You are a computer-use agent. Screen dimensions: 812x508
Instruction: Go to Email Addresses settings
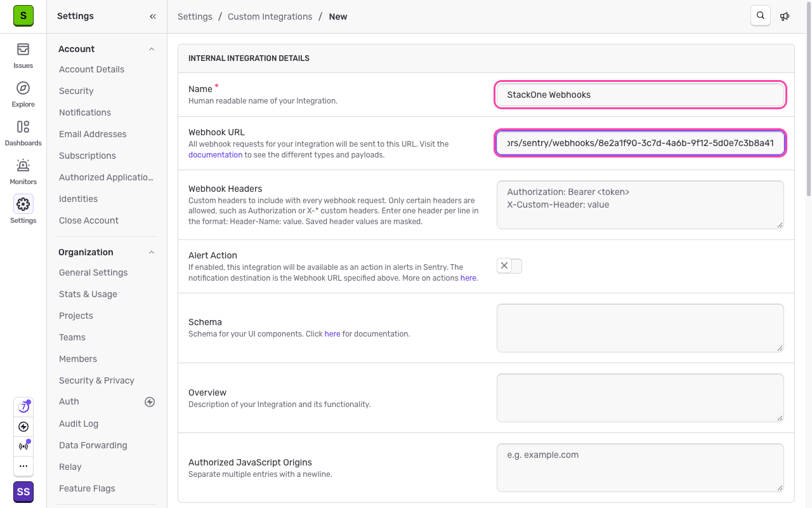pos(93,134)
